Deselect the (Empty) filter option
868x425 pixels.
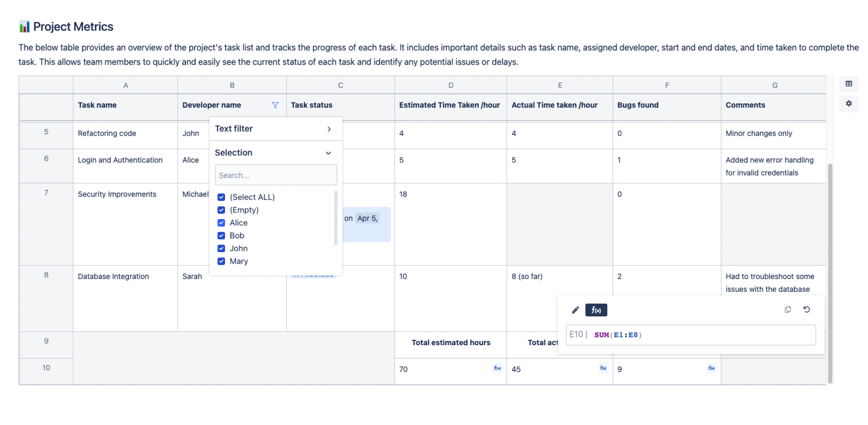(221, 210)
